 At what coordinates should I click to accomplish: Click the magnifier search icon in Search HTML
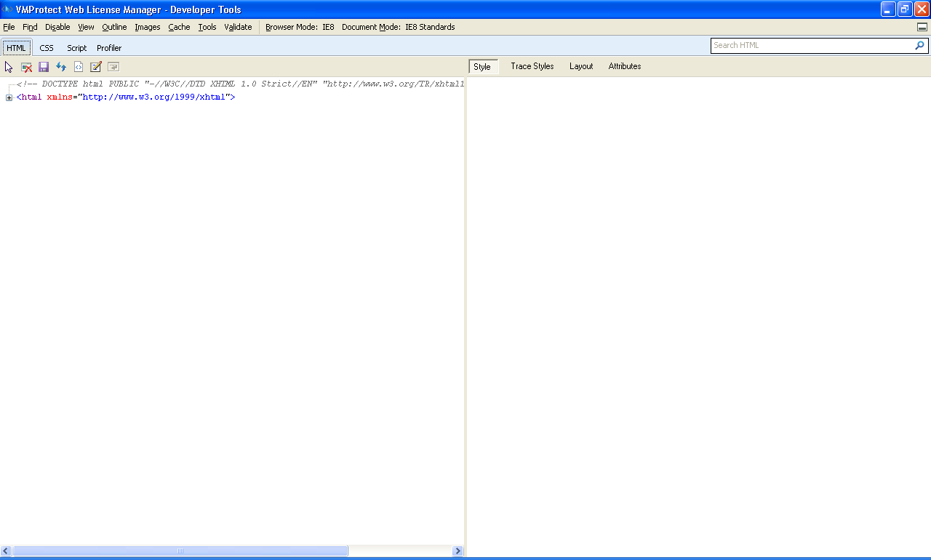click(x=919, y=45)
